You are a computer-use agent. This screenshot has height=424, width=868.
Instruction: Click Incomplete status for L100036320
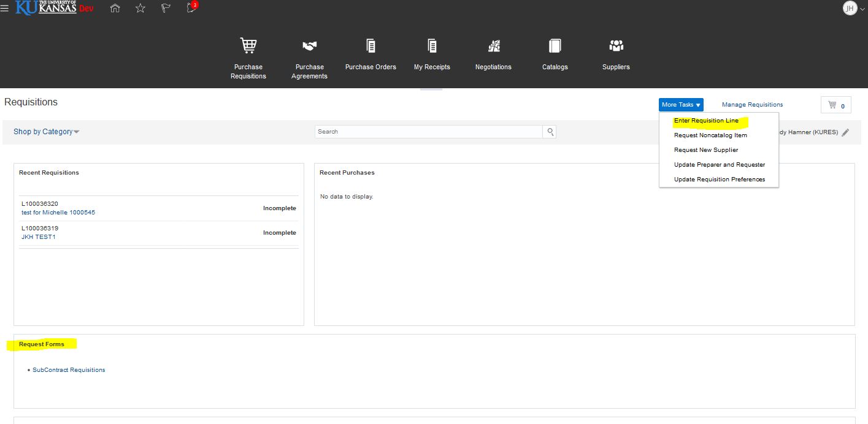click(x=280, y=208)
